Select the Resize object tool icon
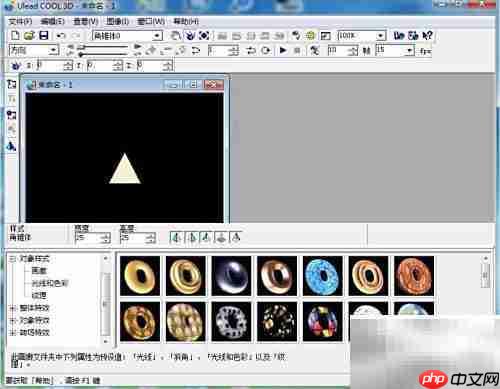 (204, 35)
